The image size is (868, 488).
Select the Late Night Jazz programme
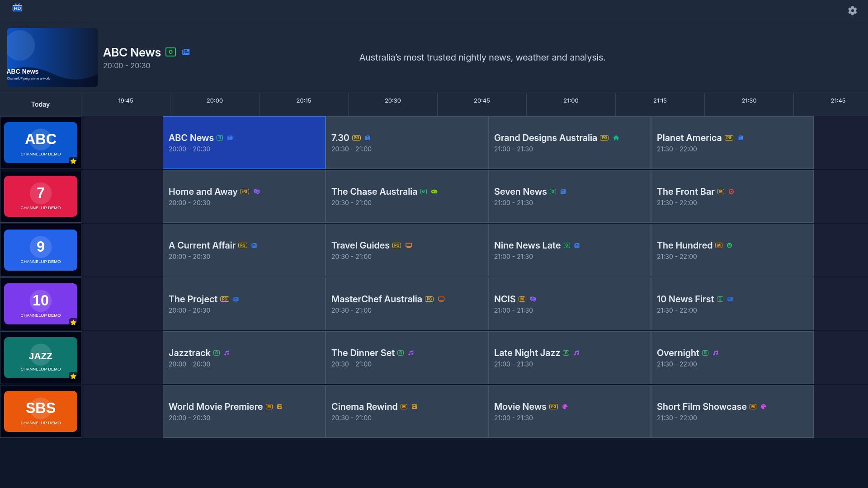[570, 358]
